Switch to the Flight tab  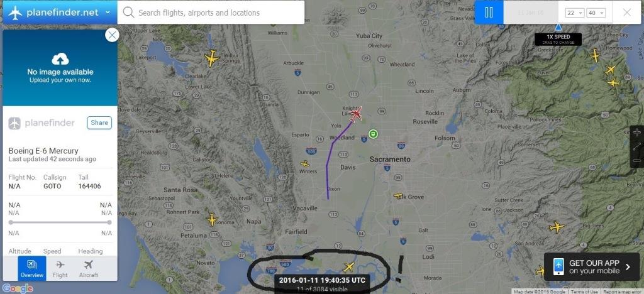[x=60, y=269]
